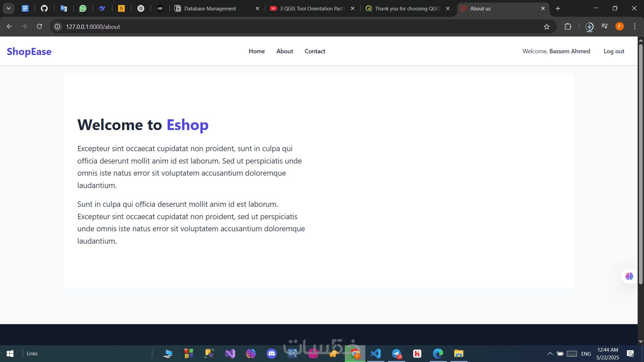
Task: Open the floating brain assistant icon
Action: pos(629,276)
